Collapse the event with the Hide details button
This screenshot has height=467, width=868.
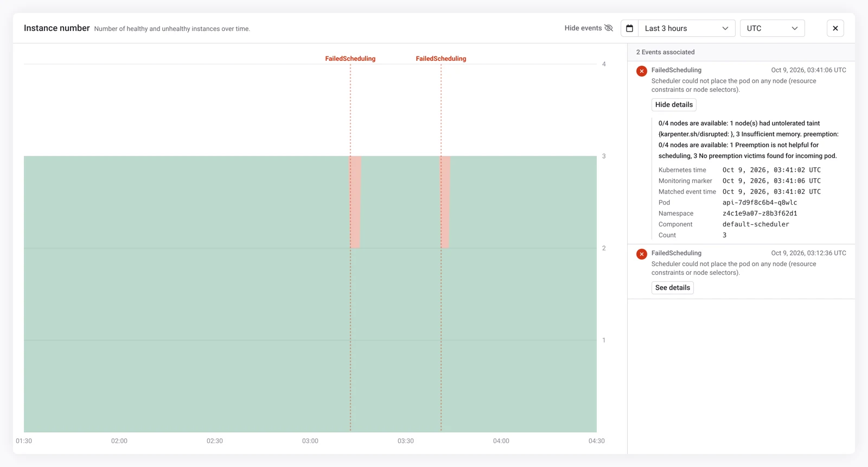click(674, 105)
